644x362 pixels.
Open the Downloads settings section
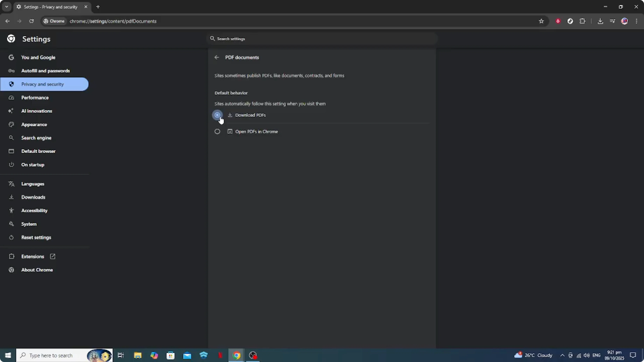tap(33, 197)
